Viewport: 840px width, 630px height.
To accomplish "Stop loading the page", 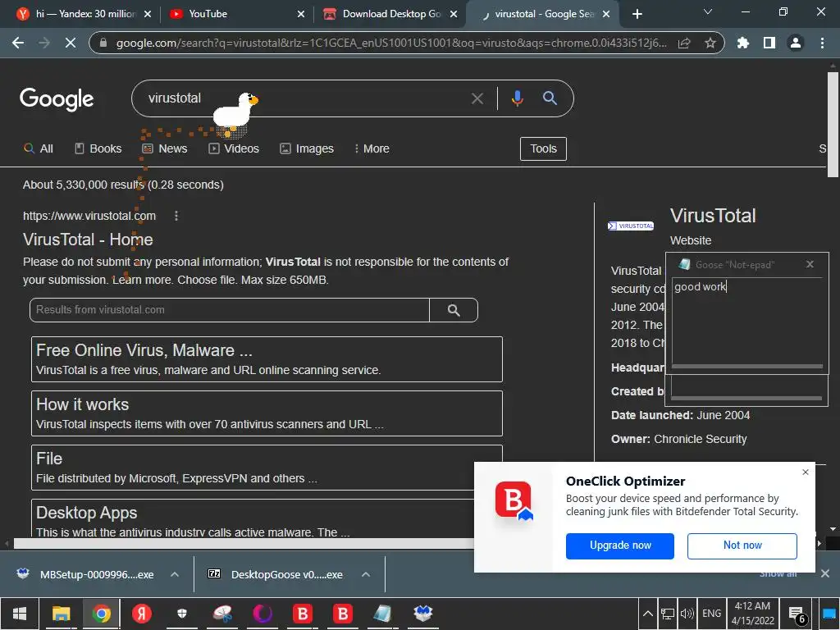I will [x=71, y=43].
